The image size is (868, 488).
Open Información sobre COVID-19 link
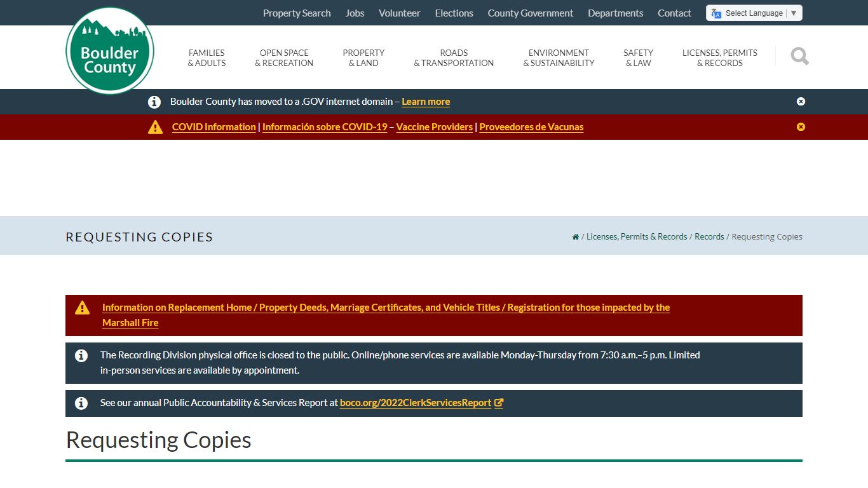(x=325, y=127)
